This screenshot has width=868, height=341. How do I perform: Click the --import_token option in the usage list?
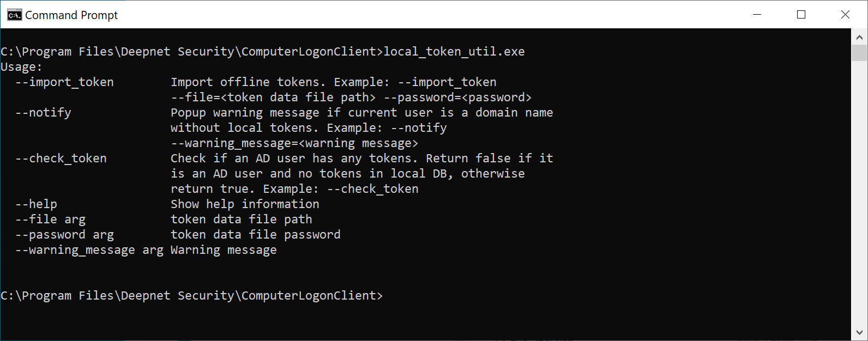click(x=64, y=82)
